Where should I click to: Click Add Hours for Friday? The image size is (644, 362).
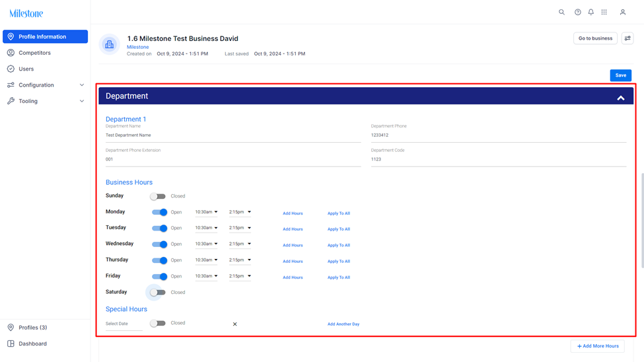(x=293, y=277)
